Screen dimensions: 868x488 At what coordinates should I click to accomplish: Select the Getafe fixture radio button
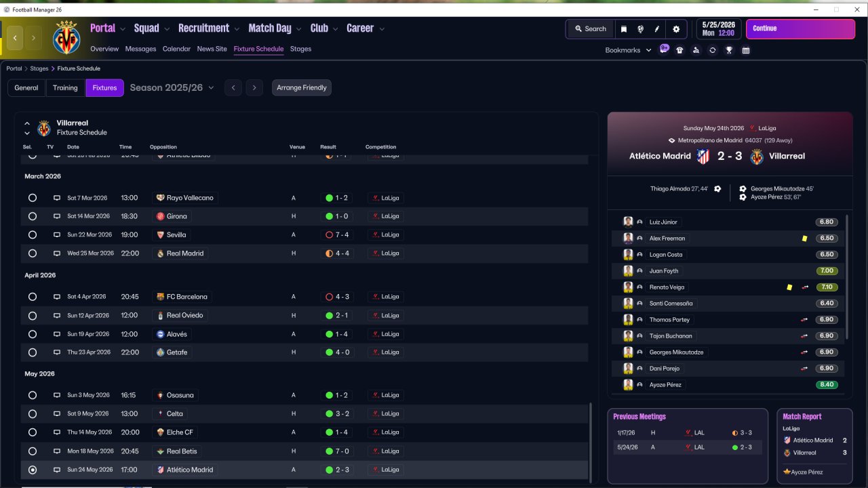tap(33, 352)
